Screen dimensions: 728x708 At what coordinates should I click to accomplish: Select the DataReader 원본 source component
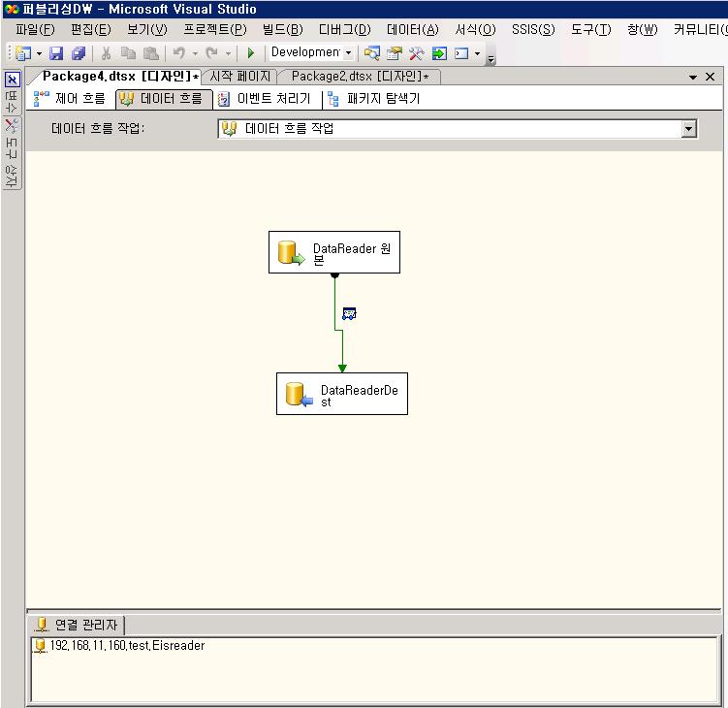(x=334, y=252)
